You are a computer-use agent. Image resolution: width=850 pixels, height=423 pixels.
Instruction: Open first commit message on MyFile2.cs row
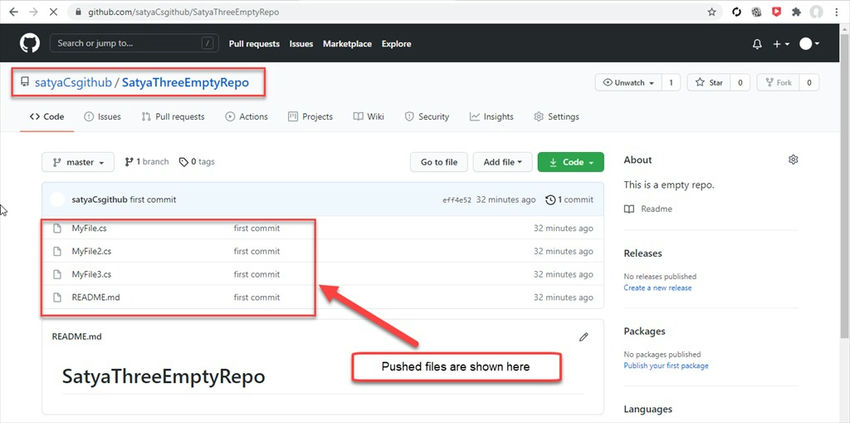point(257,251)
